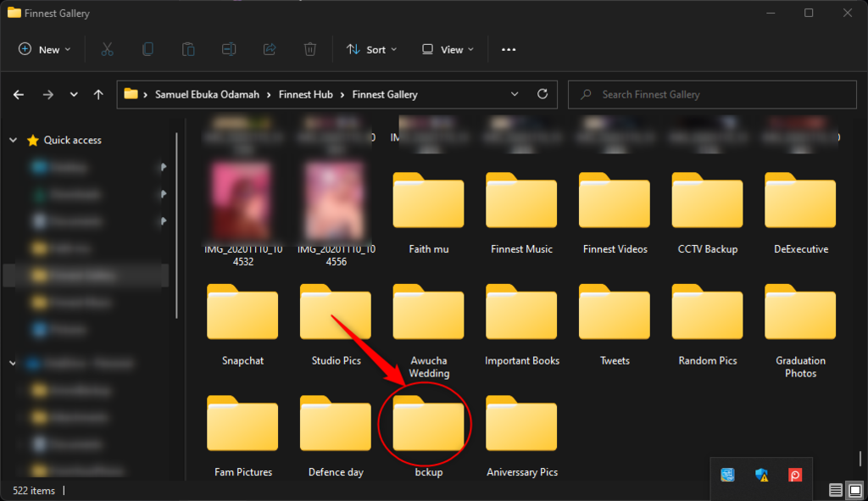Click the Delete trash icon
Image resolution: width=868 pixels, height=501 pixels.
[x=309, y=49]
